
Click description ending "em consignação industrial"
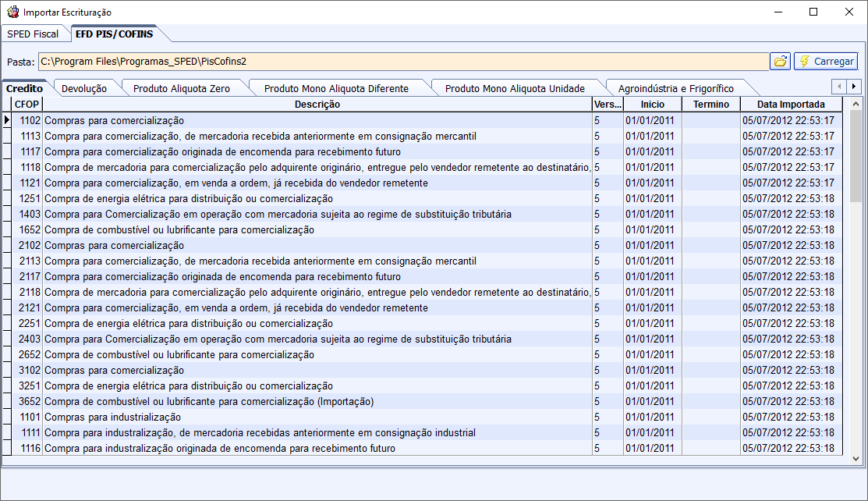260,432
